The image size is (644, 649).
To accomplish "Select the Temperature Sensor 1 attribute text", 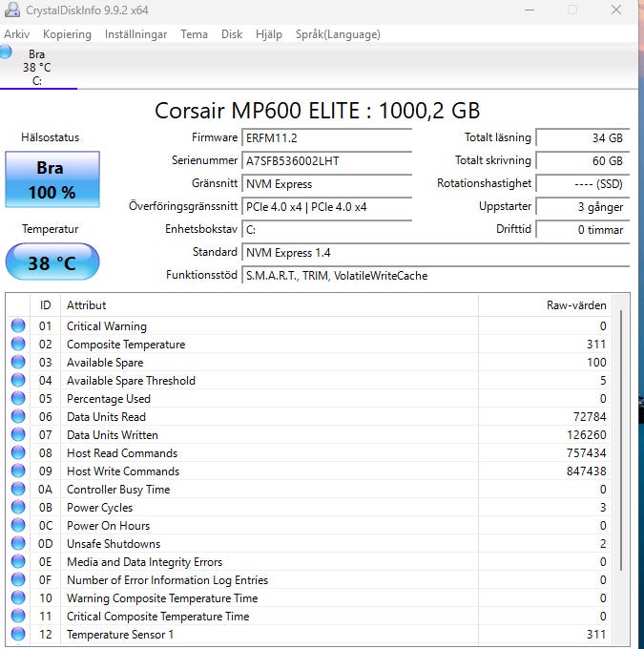I will point(120,635).
